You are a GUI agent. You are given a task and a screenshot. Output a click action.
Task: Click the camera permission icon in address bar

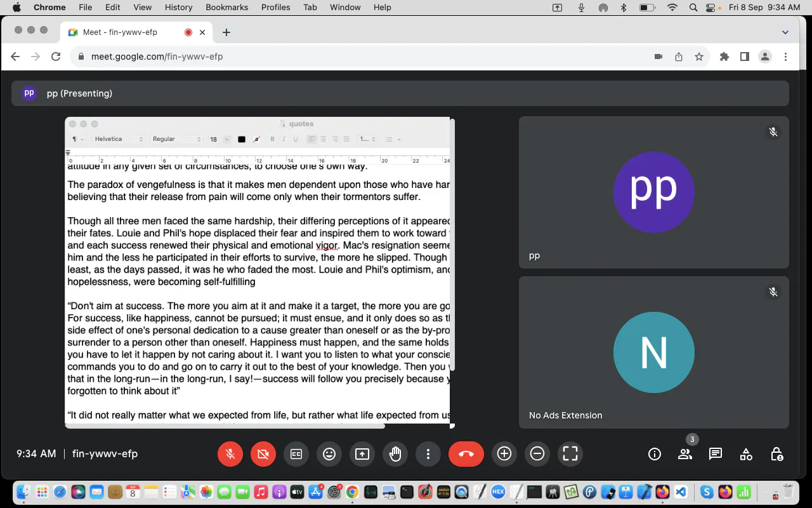click(x=658, y=57)
